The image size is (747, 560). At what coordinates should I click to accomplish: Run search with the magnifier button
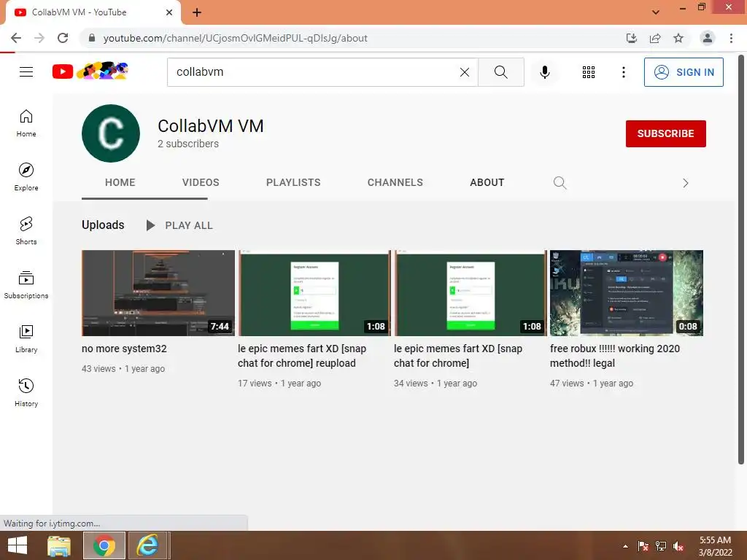coord(500,72)
